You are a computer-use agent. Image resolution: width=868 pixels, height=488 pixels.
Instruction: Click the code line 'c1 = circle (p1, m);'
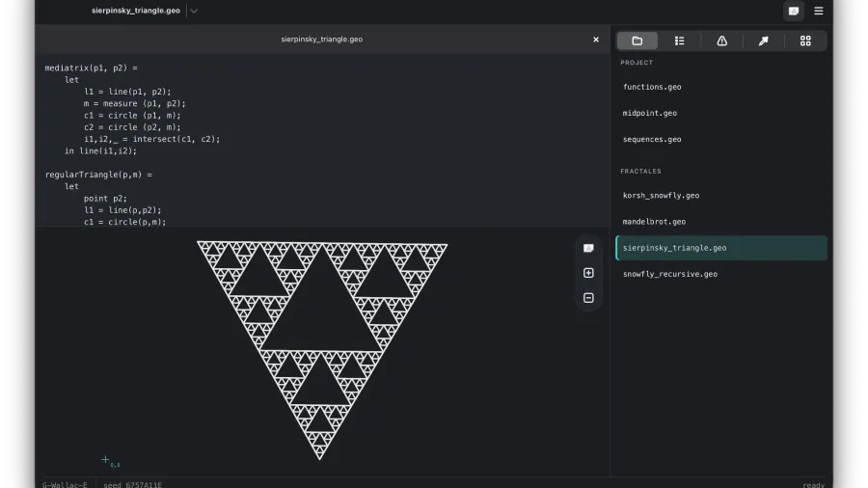coord(132,116)
